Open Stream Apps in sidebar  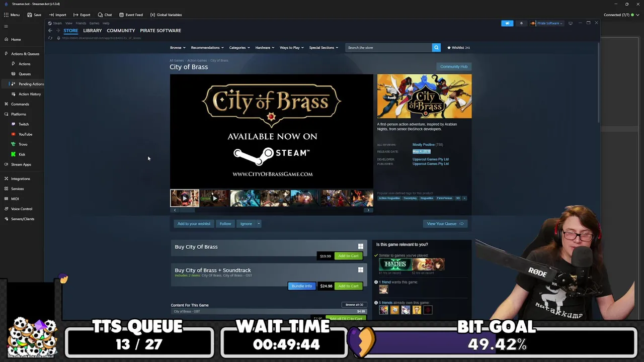pyautogui.click(x=21, y=164)
